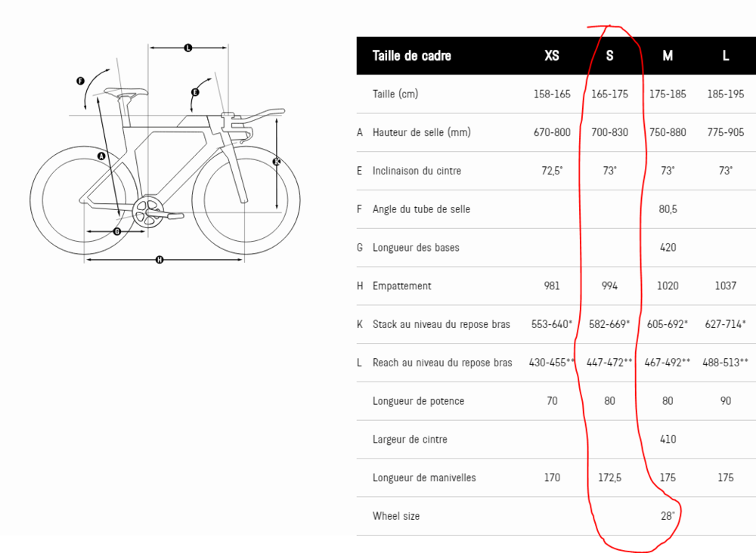
Task: Select the M frame size header
Action: pos(668,56)
